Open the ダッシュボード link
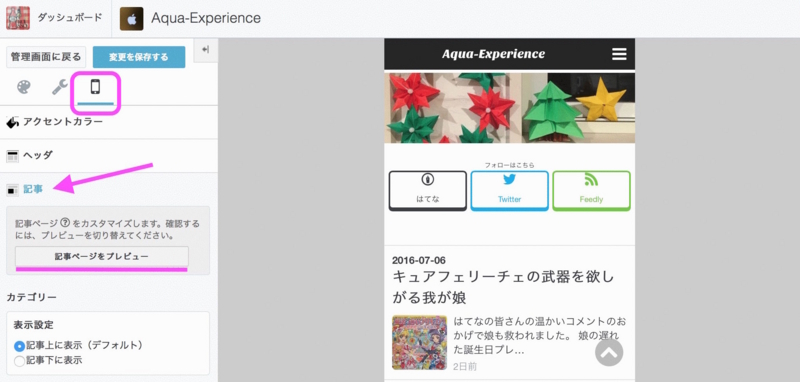The height and width of the screenshot is (382, 800). tap(69, 18)
